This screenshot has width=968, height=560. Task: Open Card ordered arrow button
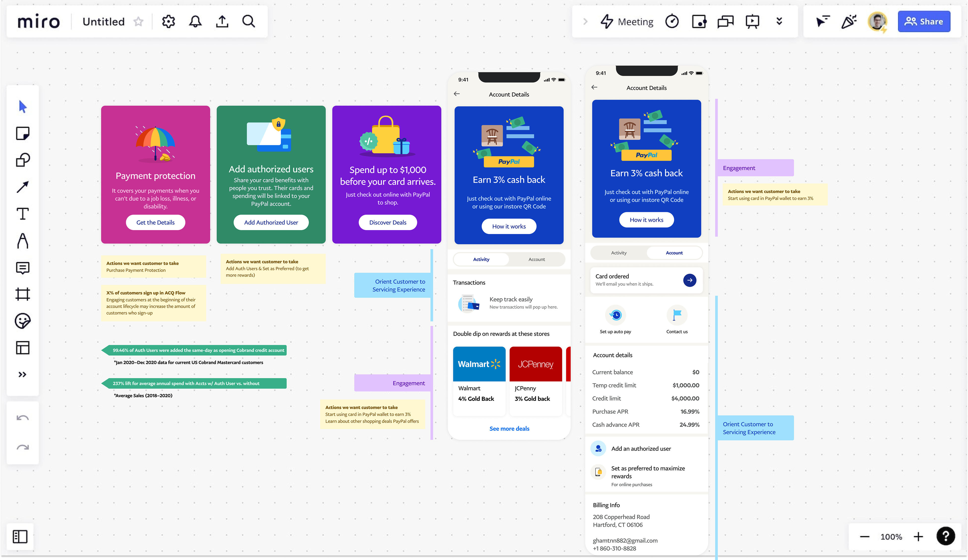tap(689, 280)
